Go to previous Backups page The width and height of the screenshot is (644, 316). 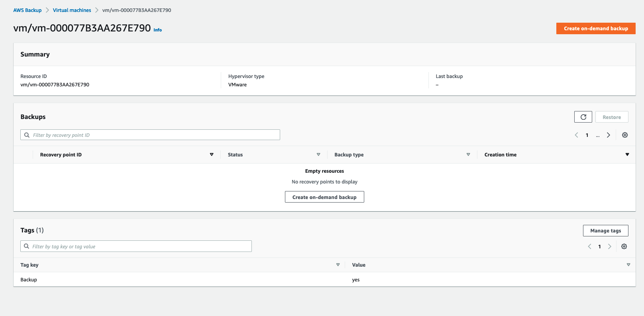pos(576,135)
